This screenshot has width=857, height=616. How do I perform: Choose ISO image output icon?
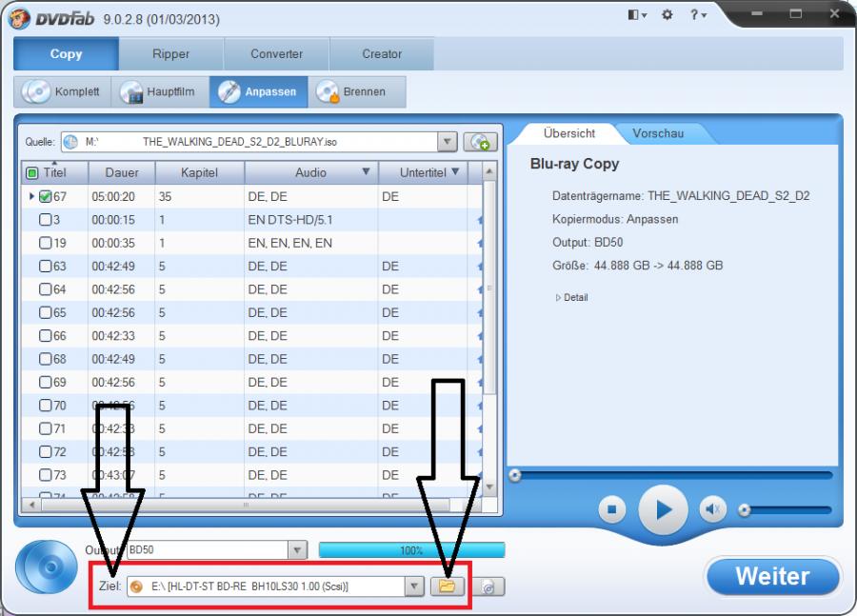[488, 586]
